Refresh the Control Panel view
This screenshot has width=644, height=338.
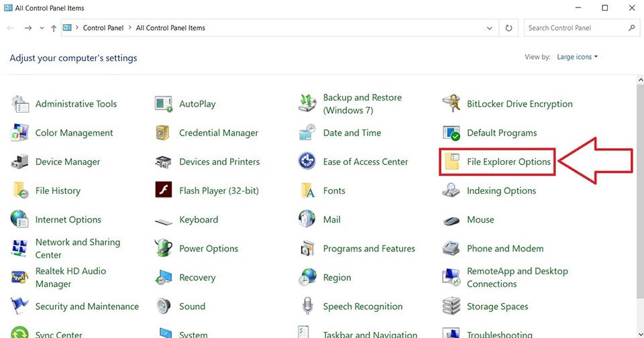508,28
